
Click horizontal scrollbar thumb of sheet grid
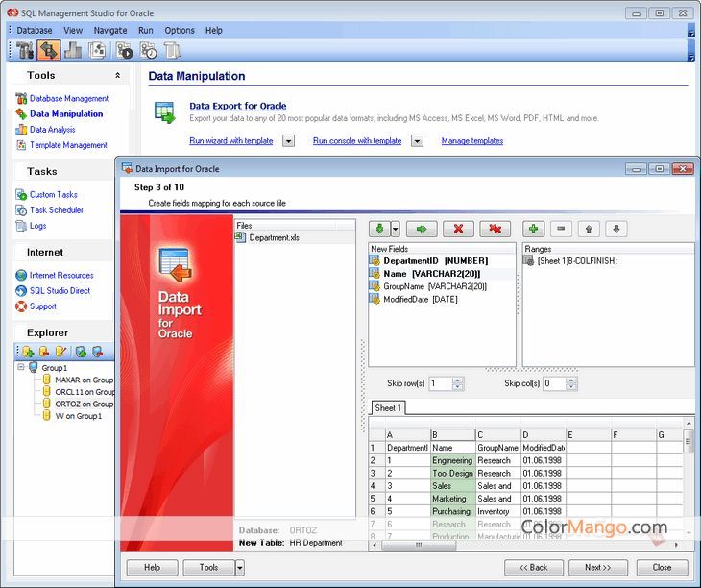419,545
